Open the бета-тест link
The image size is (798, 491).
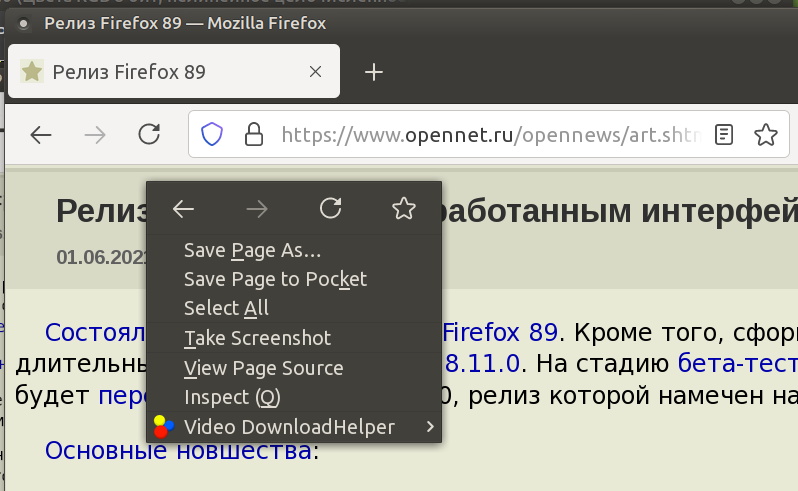point(737,364)
